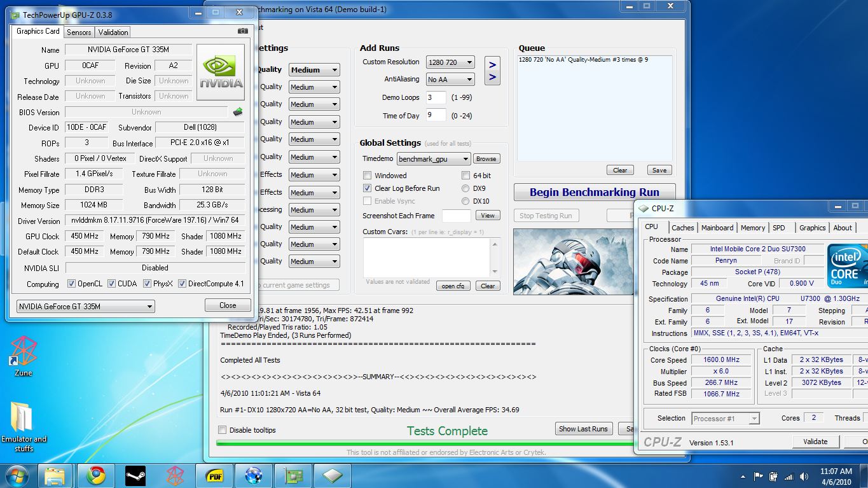Click the blue globe taskbar icon
Viewport: 868px width, 488px height.
[254, 475]
